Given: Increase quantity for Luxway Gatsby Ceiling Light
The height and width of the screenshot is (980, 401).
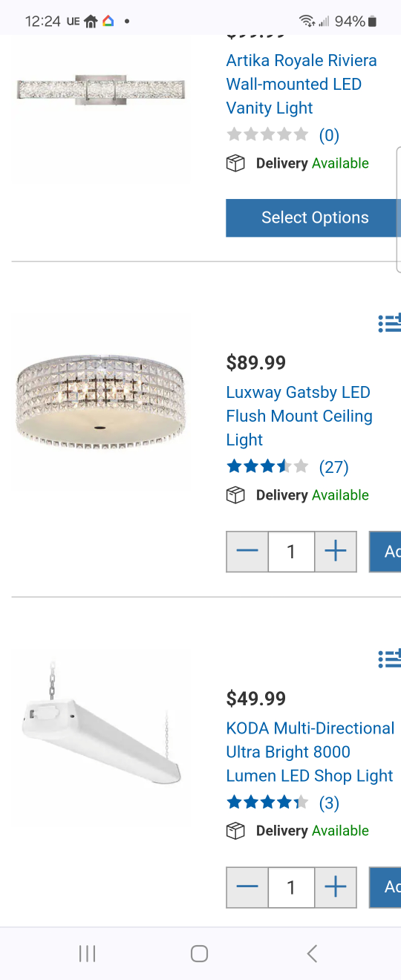Looking at the screenshot, I should point(336,551).
